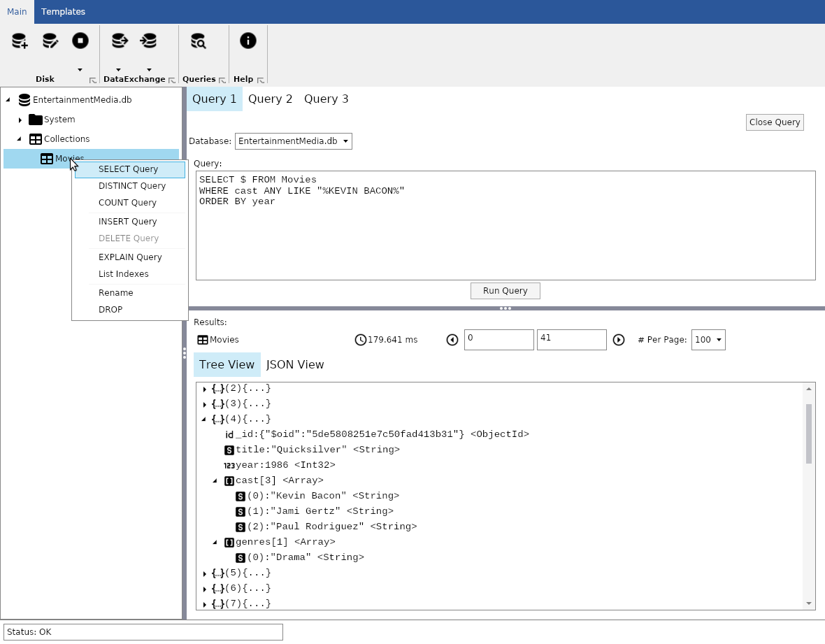Advance to the next results page

pyautogui.click(x=619, y=339)
